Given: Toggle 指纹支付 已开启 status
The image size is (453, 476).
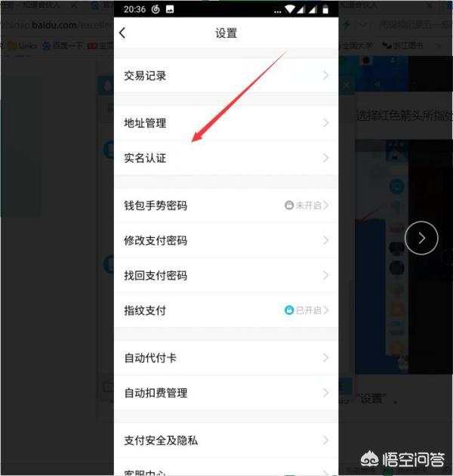Looking at the screenshot, I should pos(308,311).
